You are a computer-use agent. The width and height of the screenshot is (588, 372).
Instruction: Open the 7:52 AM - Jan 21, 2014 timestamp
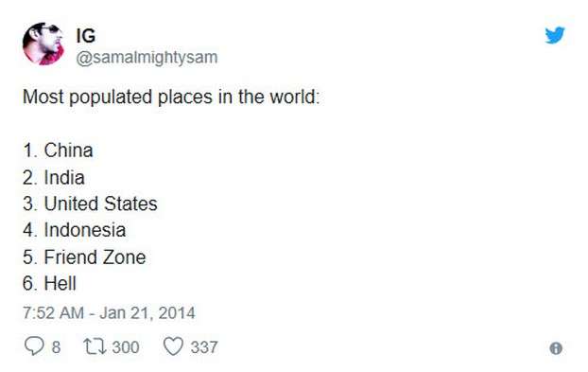click(x=109, y=312)
